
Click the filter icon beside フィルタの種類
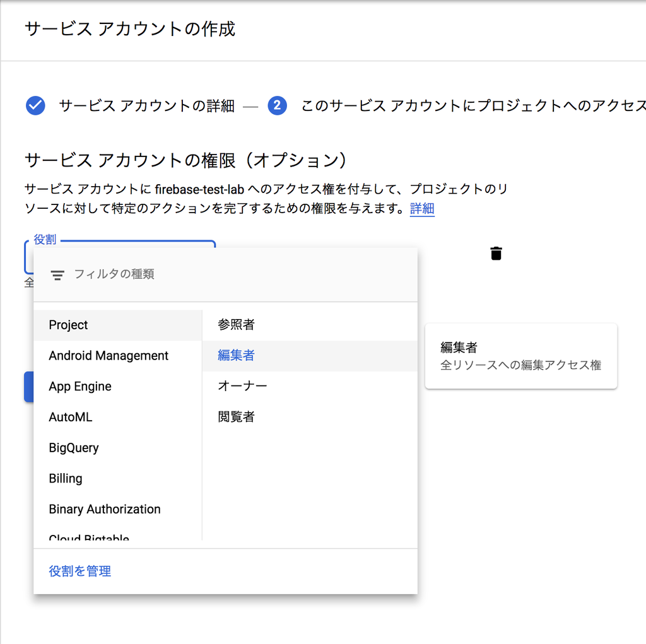coord(57,275)
